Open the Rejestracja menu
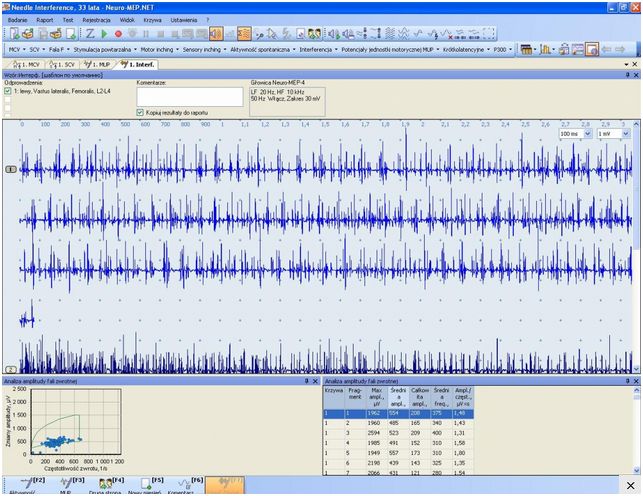643x496 pixels. pos(97,19)
